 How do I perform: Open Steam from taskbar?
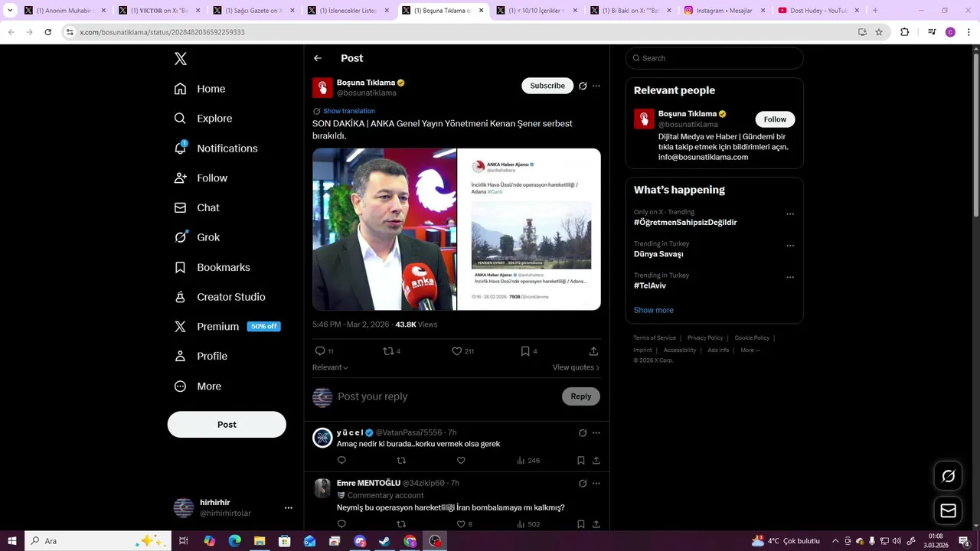pyautogui.click(x=384, y=541)
